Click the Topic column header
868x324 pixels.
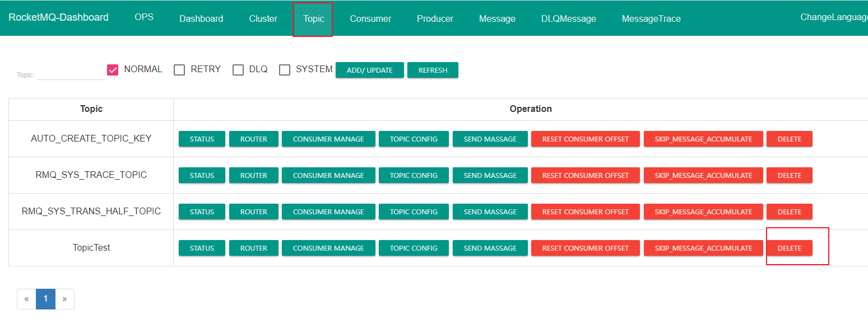tap(91, 109)
